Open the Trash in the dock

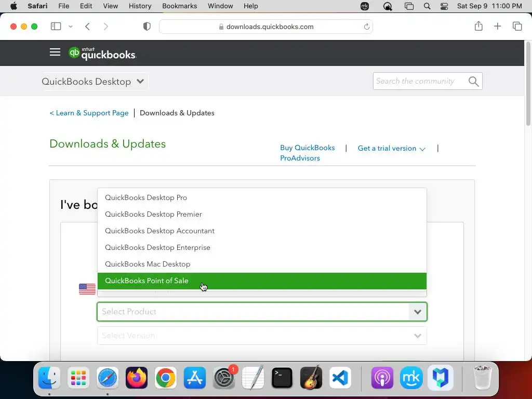[x=482, y=378]
